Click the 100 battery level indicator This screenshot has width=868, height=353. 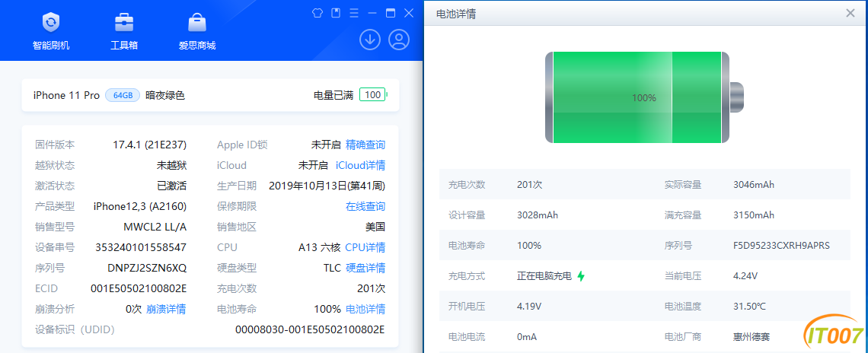tap(373, 94)
